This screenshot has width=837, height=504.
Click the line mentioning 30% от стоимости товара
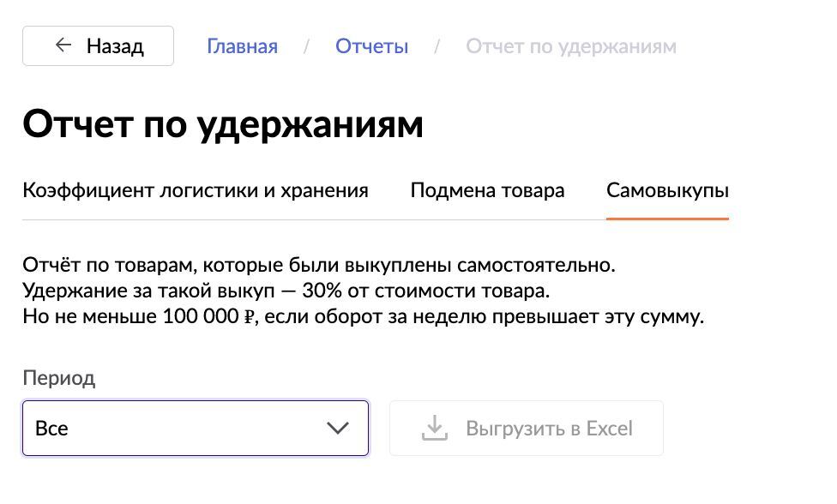(286, 291)
